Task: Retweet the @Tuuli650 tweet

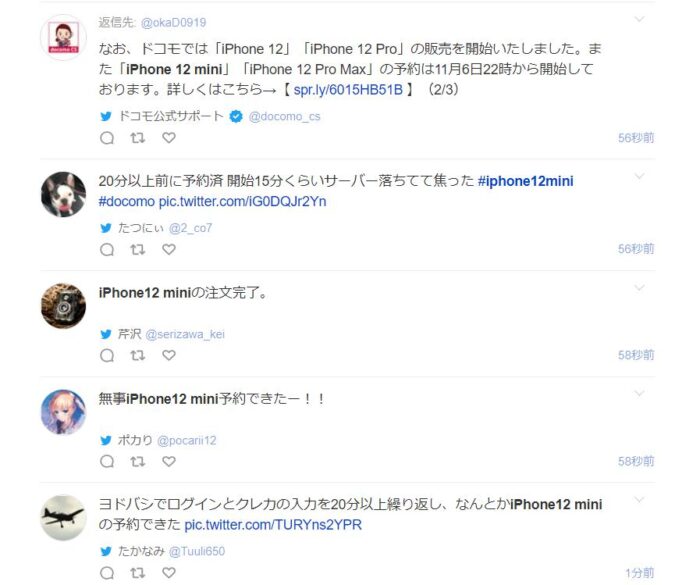Action: (138, 572)
